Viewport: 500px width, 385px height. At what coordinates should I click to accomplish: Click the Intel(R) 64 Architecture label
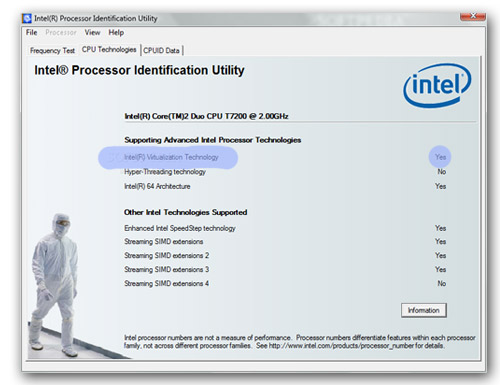(x=157, y=186)
